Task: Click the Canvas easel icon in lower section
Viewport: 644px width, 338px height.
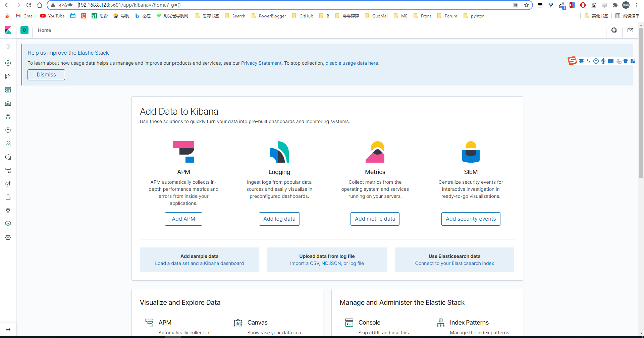Action: (238, 323)
